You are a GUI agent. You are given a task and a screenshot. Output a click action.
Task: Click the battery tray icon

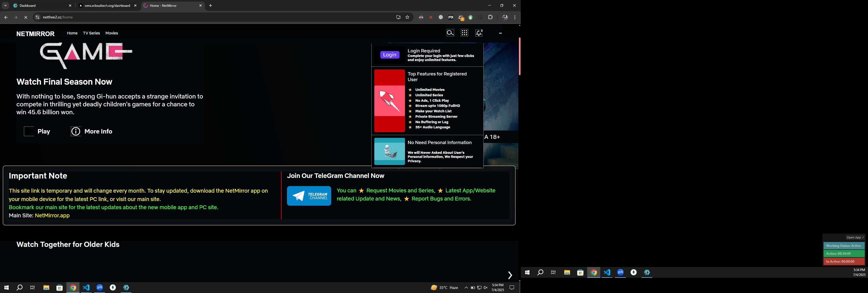click(x=473, y=288)
